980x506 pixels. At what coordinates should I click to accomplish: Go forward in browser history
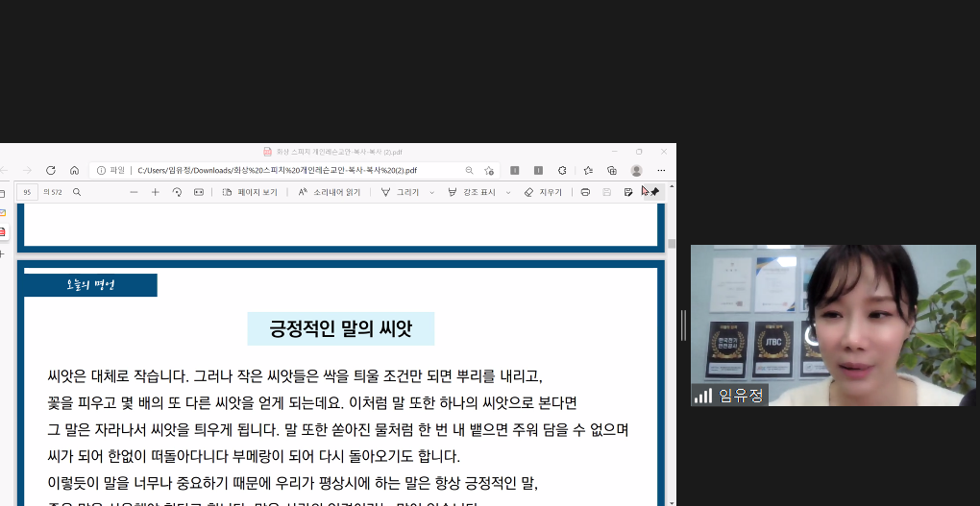27,170
